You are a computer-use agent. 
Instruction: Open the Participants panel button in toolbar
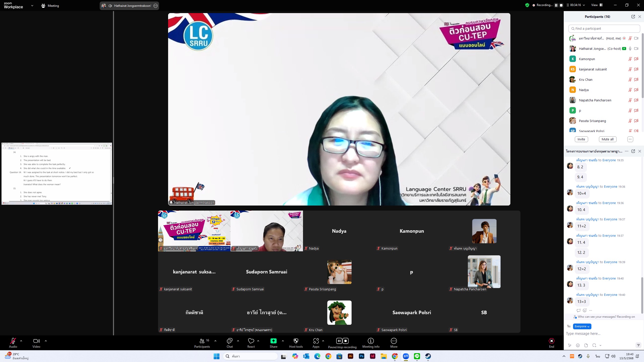tap(202, 343)
